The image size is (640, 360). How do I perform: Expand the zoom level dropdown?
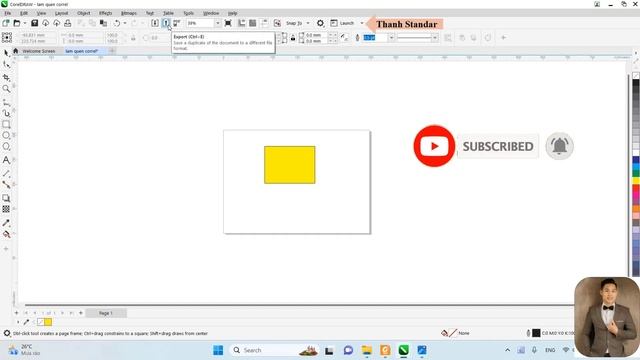218,23
